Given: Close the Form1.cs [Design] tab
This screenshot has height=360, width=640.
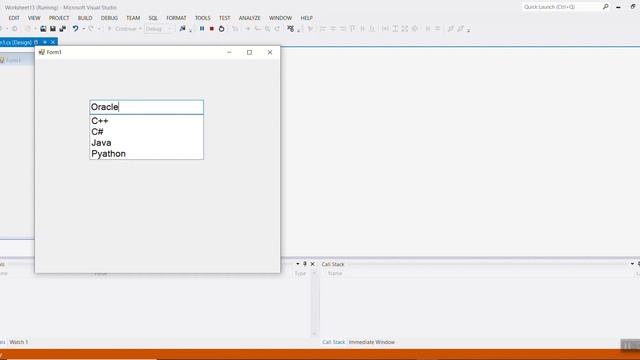Looking at the screenshot, I should pyautogui.click(x=53, y=42).
